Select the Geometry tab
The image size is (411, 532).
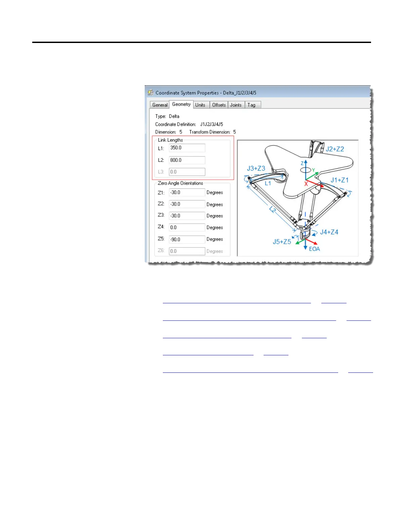(x=181, y=104)
